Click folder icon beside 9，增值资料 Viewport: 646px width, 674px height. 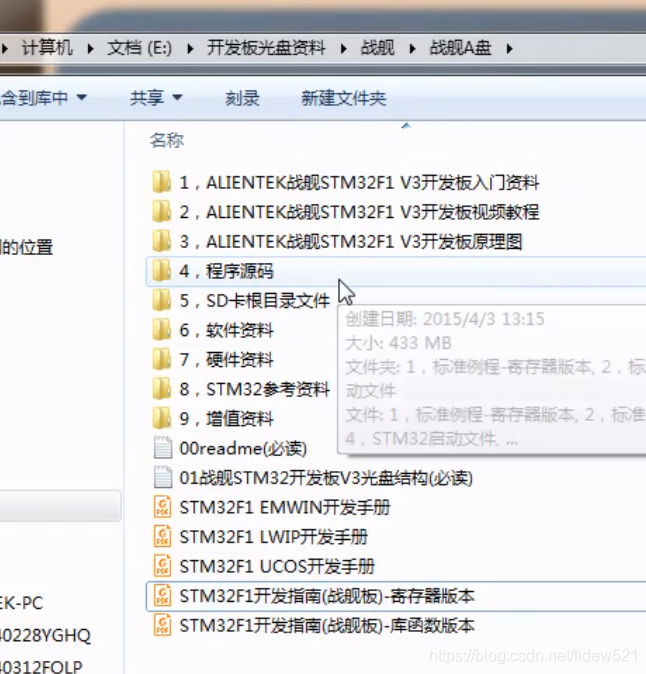(x=162, y=418)
